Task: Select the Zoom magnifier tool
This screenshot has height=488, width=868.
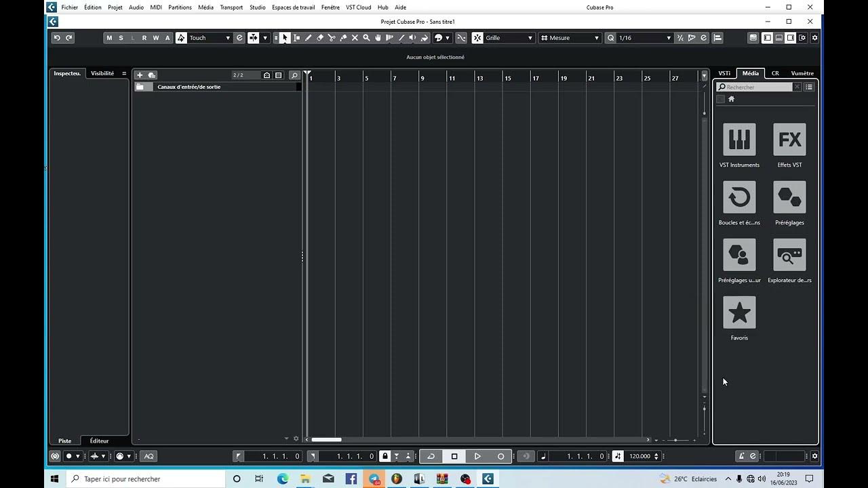Action: point(366,38)
